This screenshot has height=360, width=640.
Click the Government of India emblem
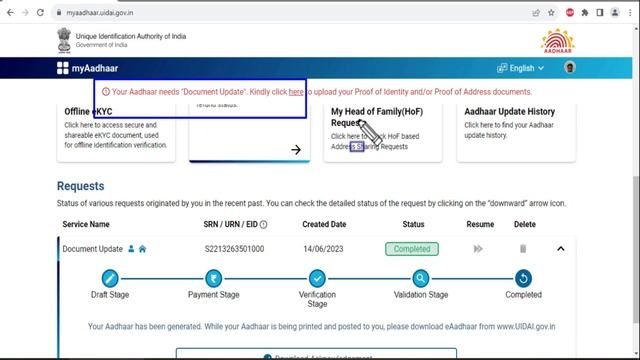pos(64,40)
